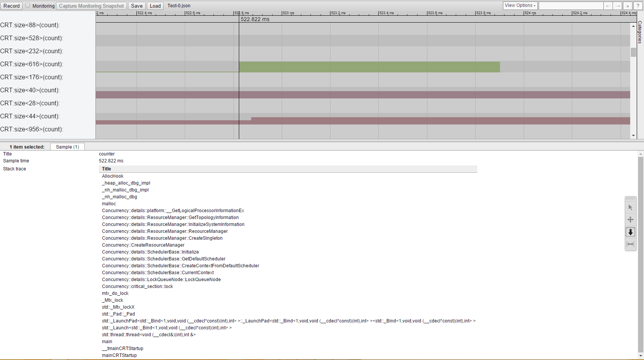Click the CRT:size<44>(count) track label
Viewport: 644px width, 360px height.
tap(30, 116)
